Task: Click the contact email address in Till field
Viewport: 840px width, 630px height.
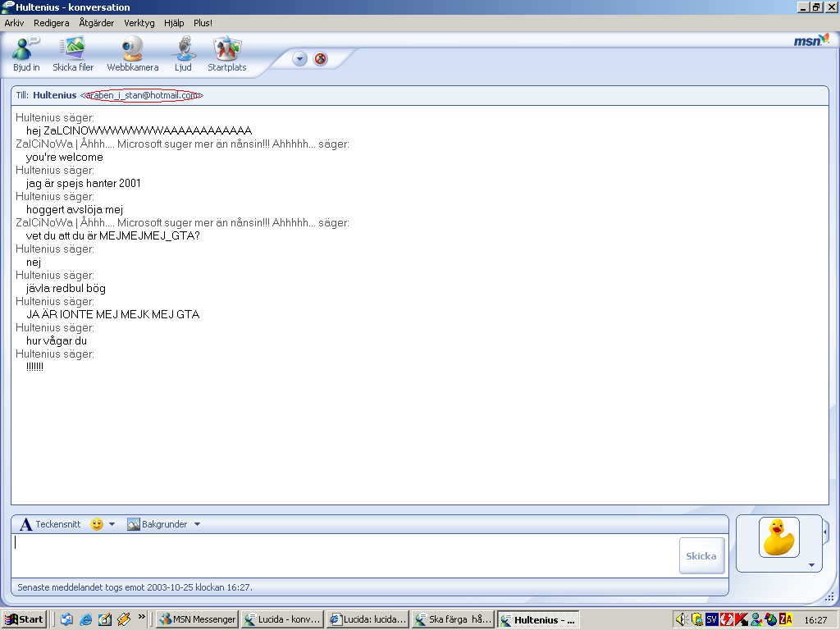Action: tap(144, 95)
